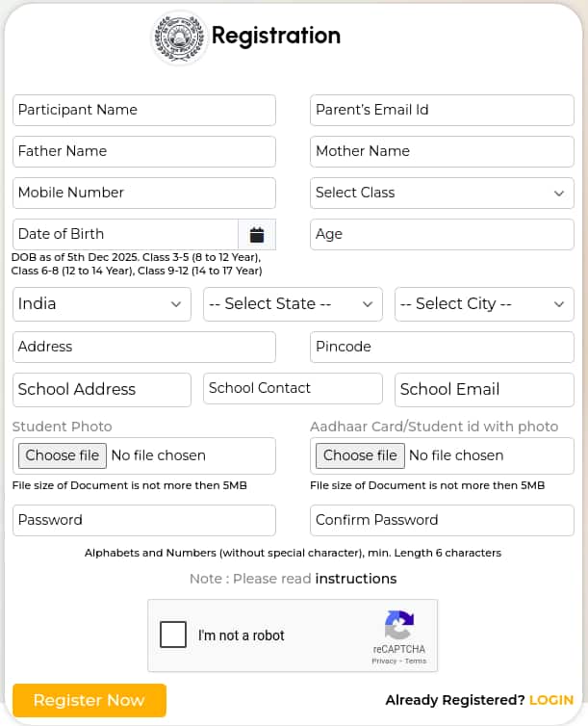Select the Mobile Number input
Viewport: 588px width, 726px height.
(x=144, y=194)
